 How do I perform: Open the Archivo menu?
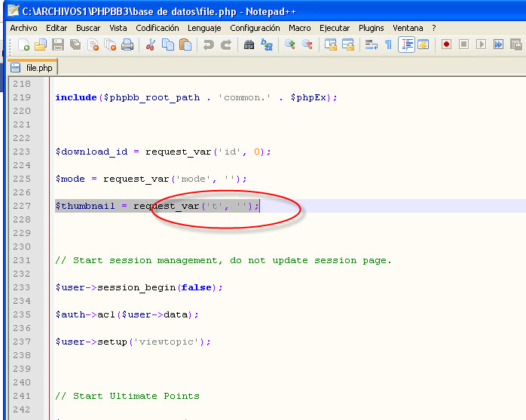pyautogui.click(x=23, y=28)
